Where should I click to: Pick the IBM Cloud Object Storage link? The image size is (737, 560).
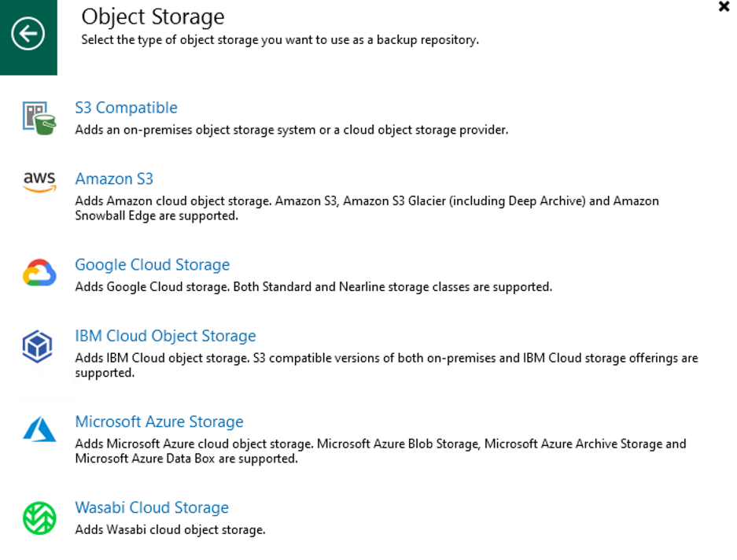pyautogui.click(x=165, y=336)
